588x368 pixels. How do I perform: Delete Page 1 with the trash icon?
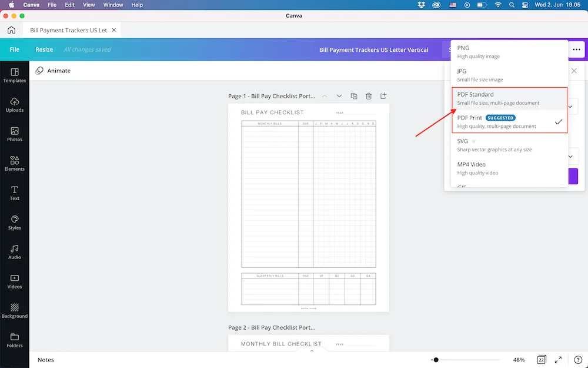(368, 95)
